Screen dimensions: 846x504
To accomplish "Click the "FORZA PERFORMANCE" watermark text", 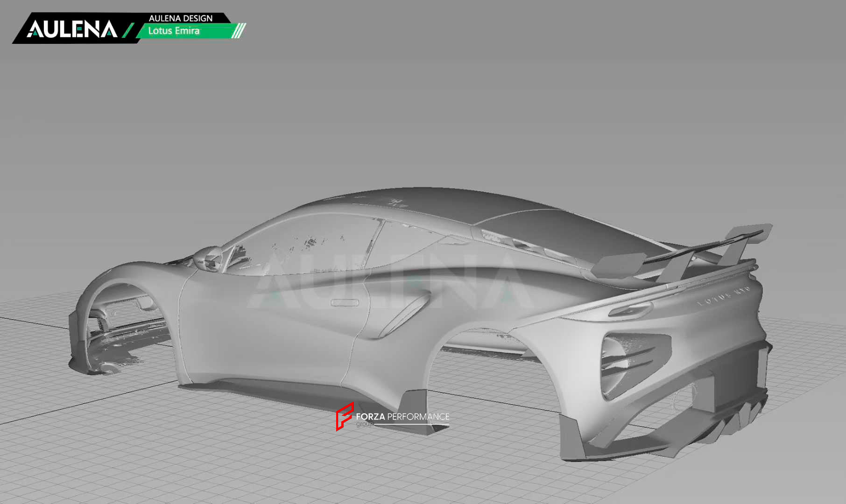I will coord(402,416).
